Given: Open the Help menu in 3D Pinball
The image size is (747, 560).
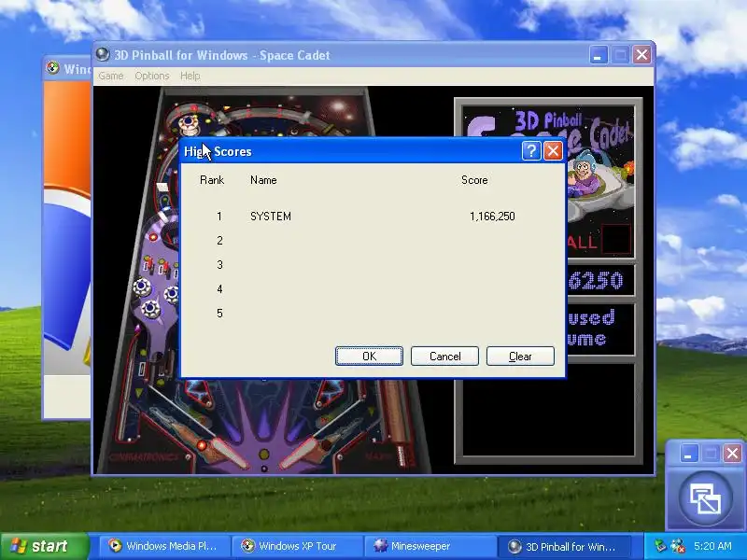Looking at the screenshot, I should tap(190, 76).
